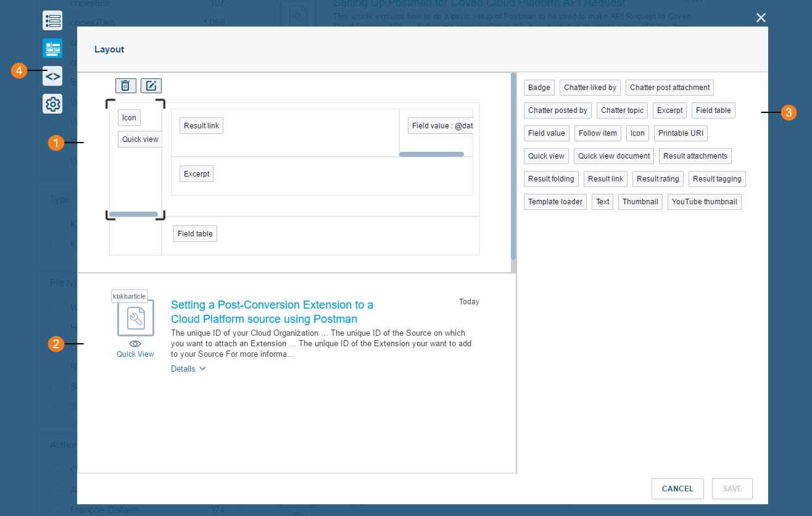Pick Follow item from the palette
Screen dimensions: 812x516
(598, 133)
